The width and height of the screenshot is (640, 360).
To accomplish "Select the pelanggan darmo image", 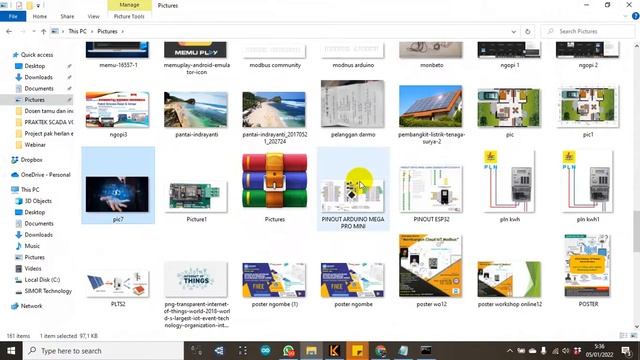I will coord(353,104).
